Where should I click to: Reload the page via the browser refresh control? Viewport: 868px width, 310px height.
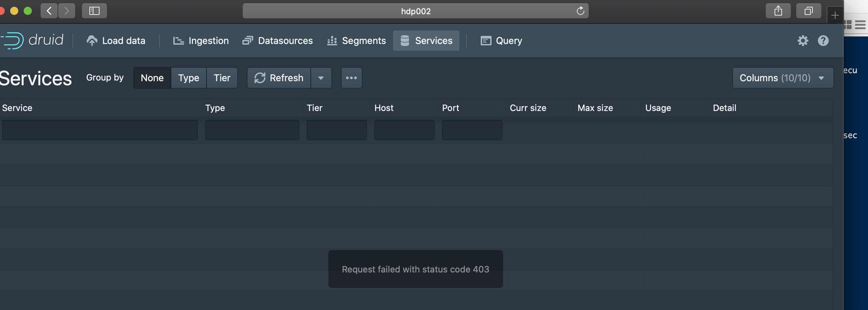(x=580, y=10)
